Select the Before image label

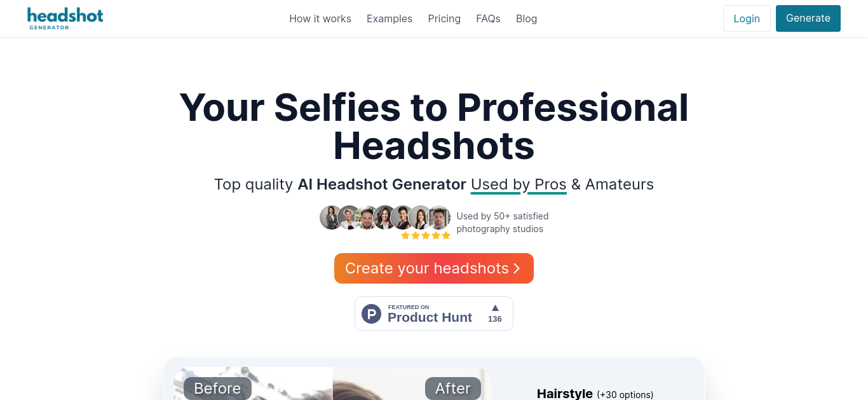pyautogui.click(x=217, y=389)
